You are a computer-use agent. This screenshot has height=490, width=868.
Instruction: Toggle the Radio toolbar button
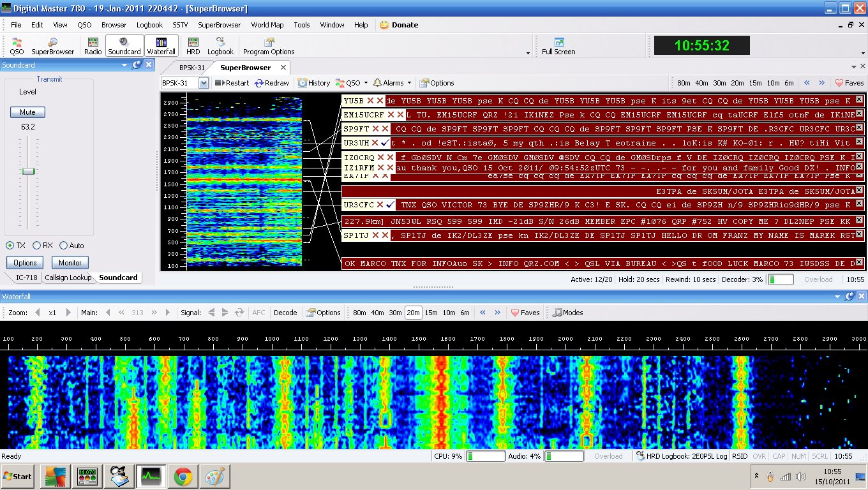tap(93, 46)
